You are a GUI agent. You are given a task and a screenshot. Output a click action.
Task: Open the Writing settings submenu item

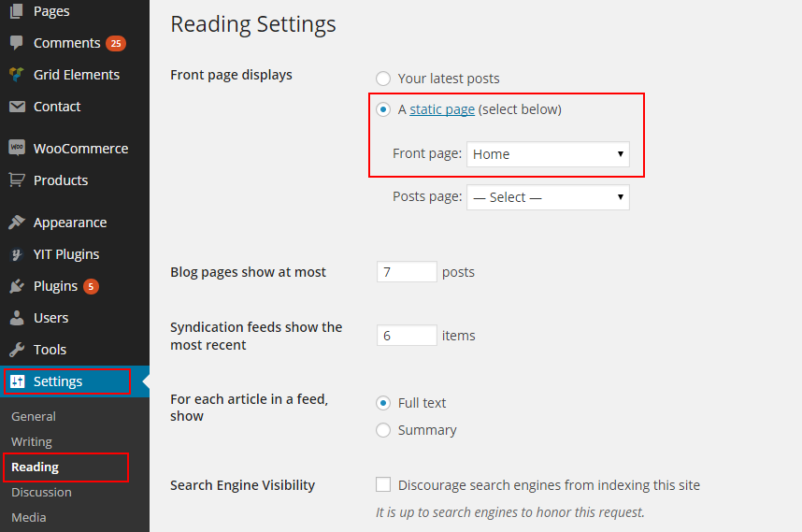tap(32, 441)
